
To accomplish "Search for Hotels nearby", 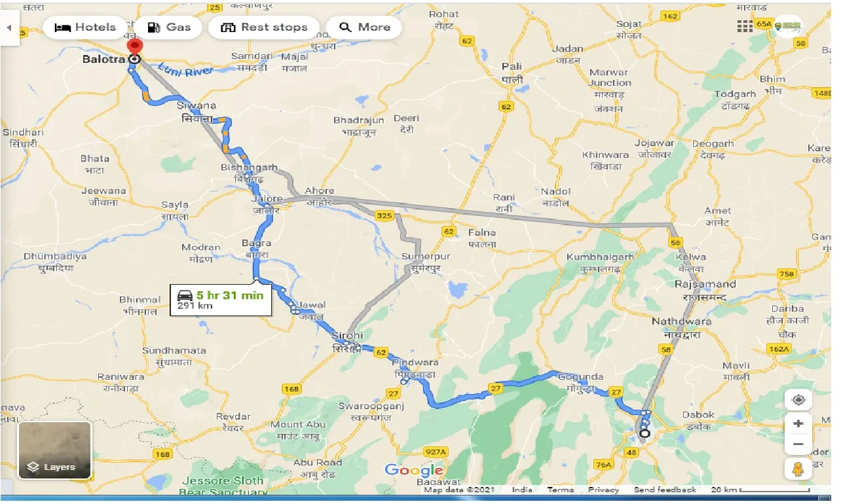I will 84,27.
